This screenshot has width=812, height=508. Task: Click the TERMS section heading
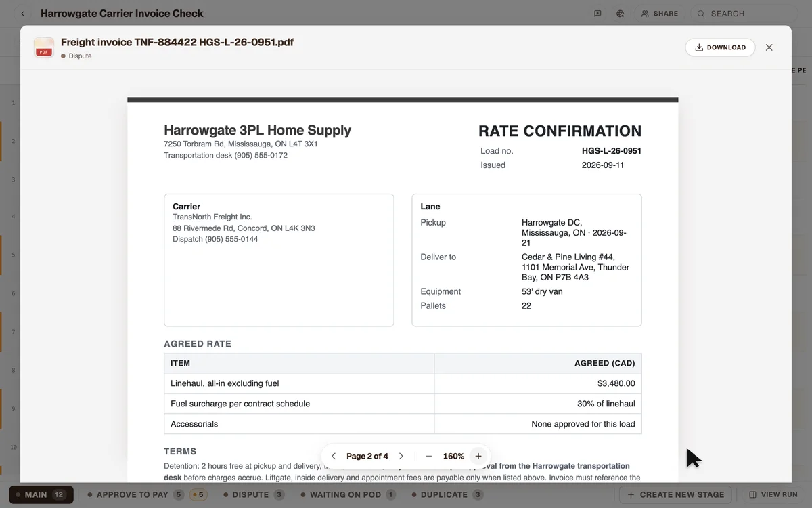(180, 452)
